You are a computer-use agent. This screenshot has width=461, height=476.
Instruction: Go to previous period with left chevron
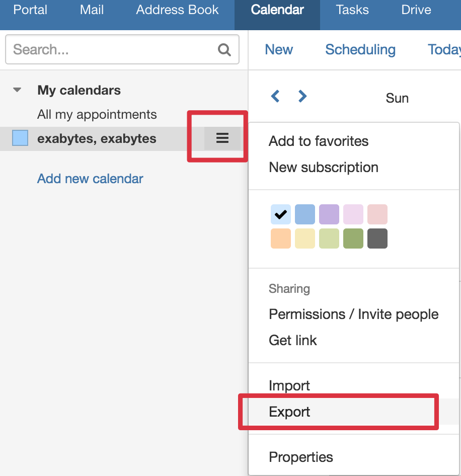click(275, 97)
